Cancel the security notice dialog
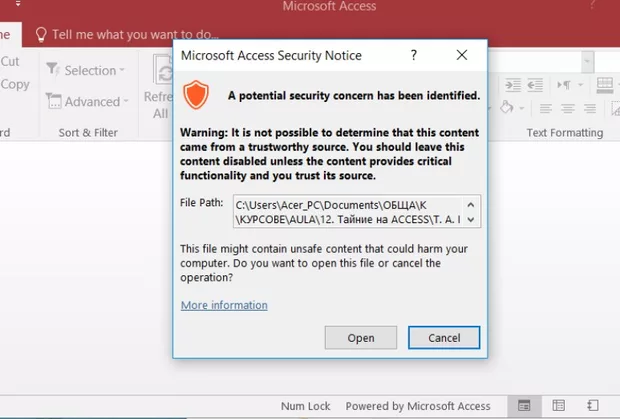Screen dimensions: 620x419 coord(444,338)
